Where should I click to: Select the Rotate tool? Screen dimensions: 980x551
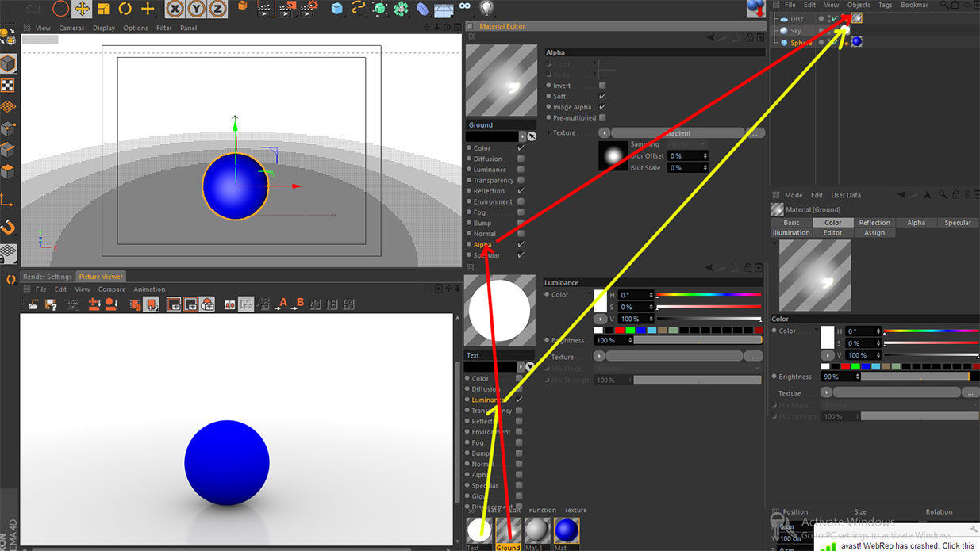pos(125,9)
